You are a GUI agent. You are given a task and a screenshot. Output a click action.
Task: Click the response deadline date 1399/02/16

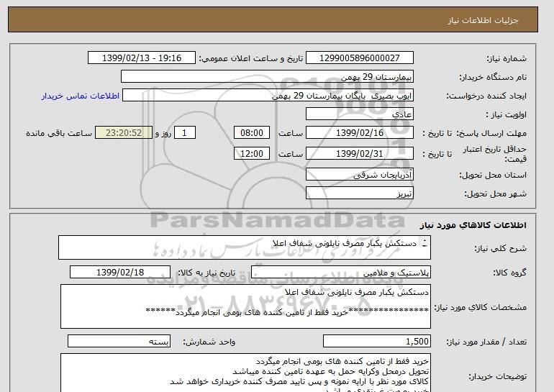[x=359, y=133]
